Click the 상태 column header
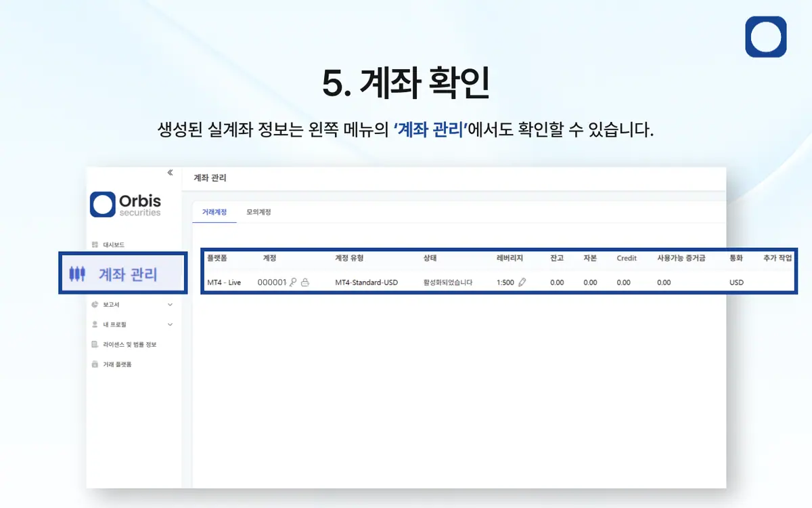Viewport: 812px width, 508px height. point(430,258)
